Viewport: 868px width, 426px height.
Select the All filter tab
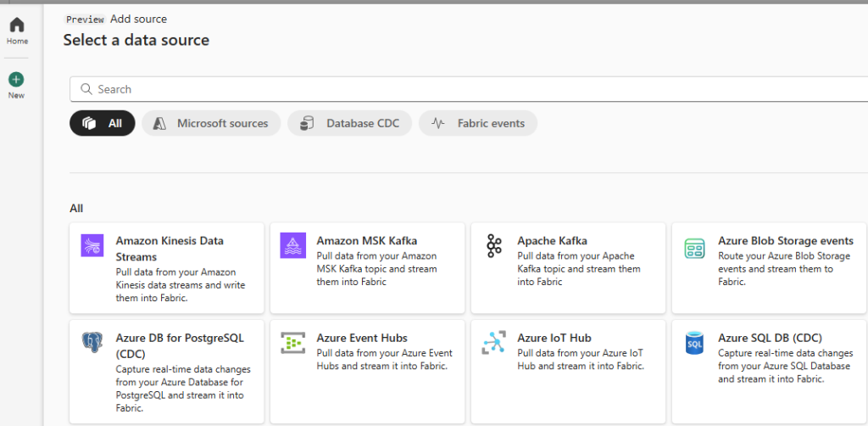103,123
